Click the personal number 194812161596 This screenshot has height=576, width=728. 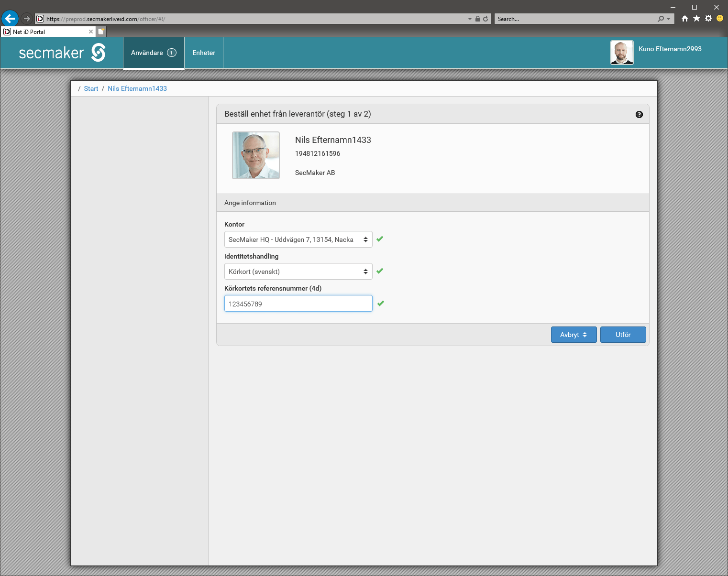[x=318, y=153]
